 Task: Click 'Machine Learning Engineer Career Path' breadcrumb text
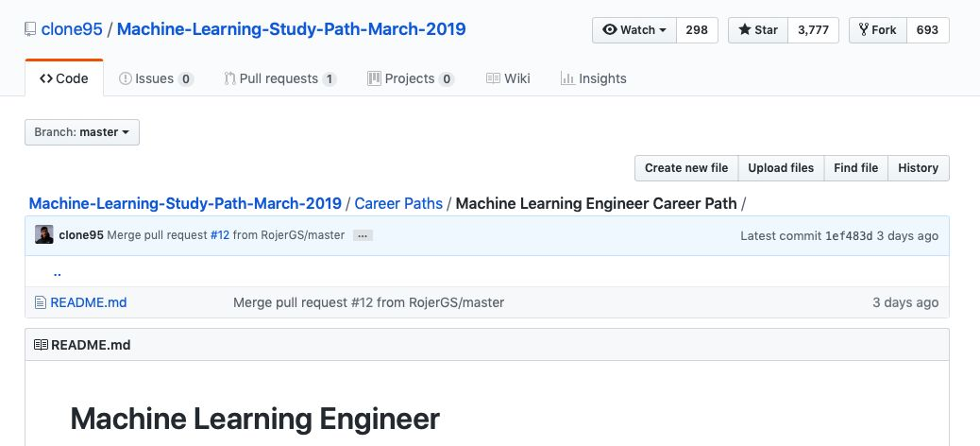click(x=597, y=203)
